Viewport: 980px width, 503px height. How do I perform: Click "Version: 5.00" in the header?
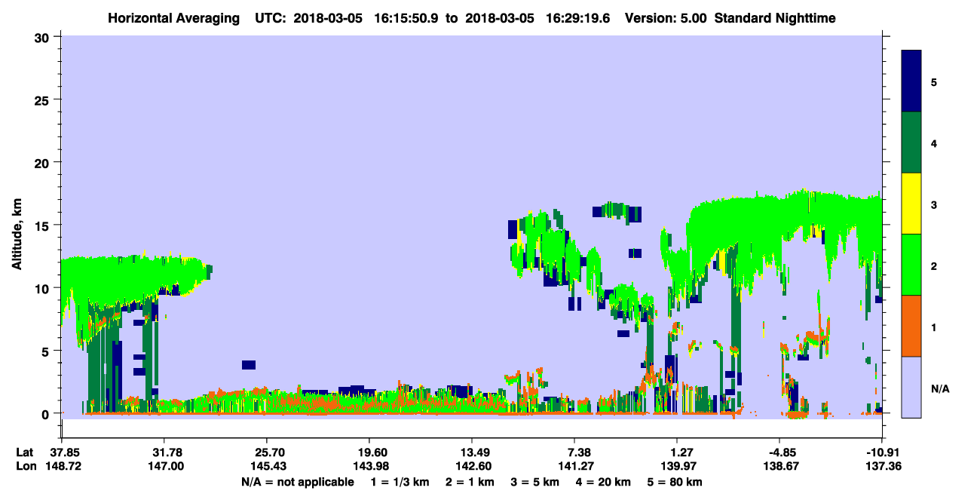coord(666,18)
